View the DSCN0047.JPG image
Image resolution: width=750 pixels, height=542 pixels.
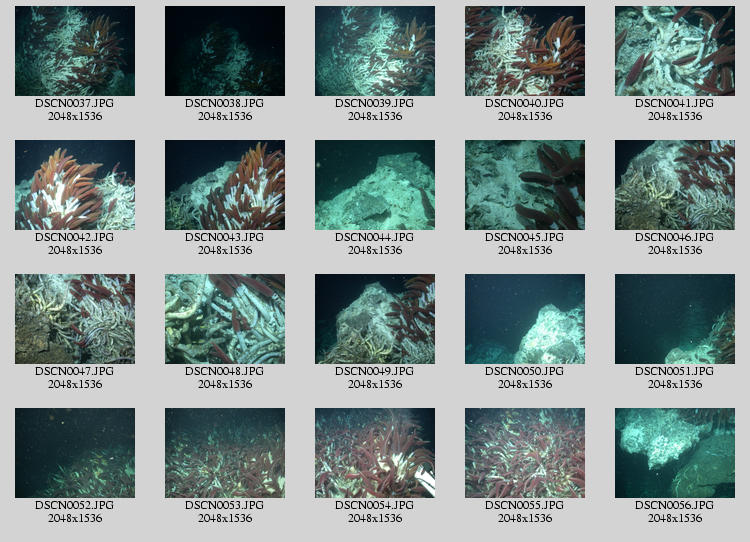pos(75,319)
